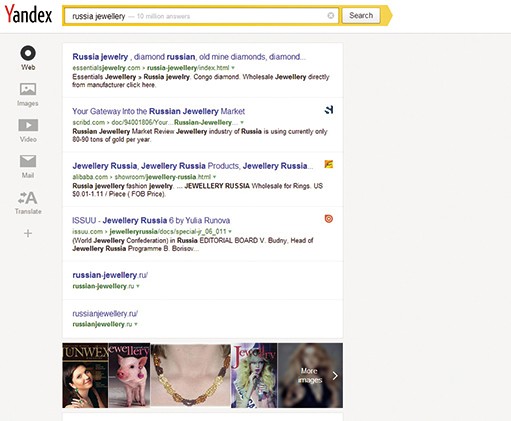Click alibaba.com showroom green URL
The height and width of the screenshot is (421, 511).
click(142, 177)
